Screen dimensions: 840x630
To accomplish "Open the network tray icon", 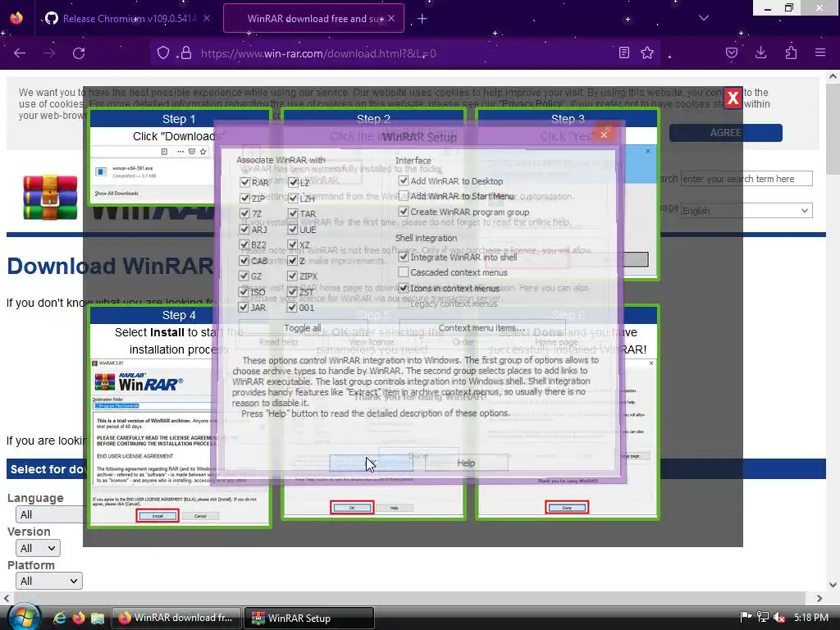I will [x=762, y=617].
